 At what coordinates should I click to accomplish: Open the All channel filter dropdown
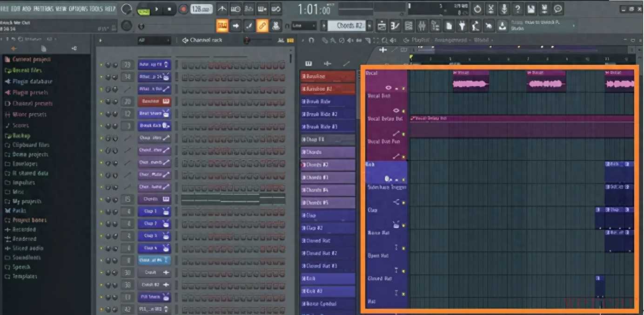[x=154, y=41]
